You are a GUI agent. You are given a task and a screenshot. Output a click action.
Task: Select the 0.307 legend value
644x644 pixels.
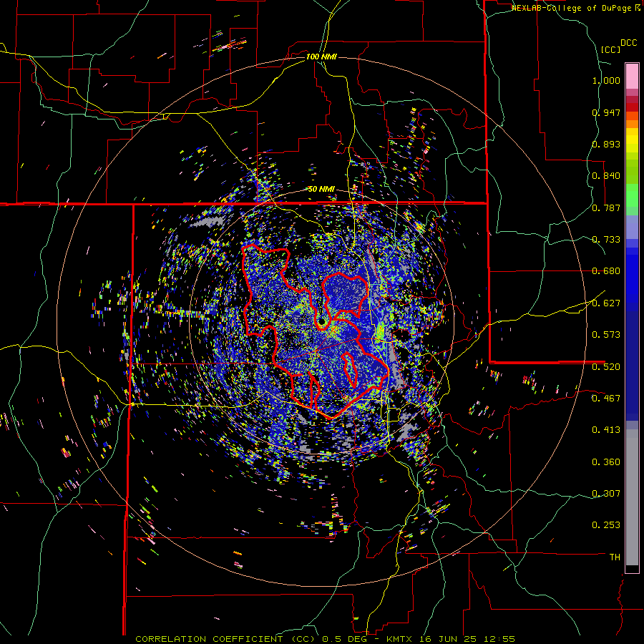coord(606,494)
